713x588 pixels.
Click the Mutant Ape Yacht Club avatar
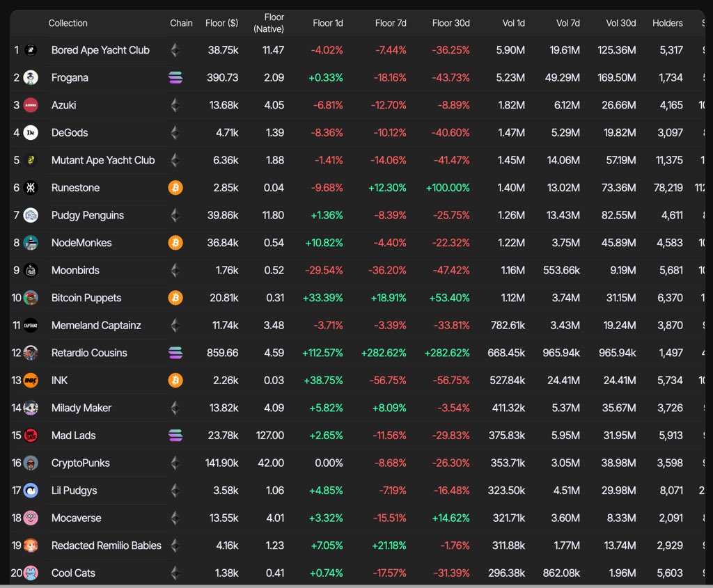(x=31, y=160)
